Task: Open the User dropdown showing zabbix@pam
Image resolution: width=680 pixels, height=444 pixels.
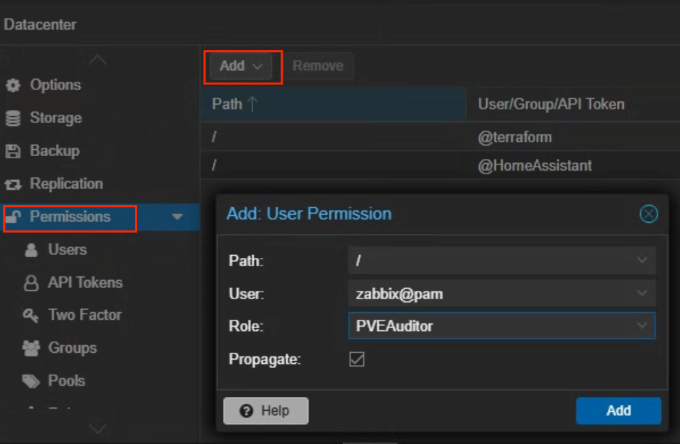Action: 641,293
